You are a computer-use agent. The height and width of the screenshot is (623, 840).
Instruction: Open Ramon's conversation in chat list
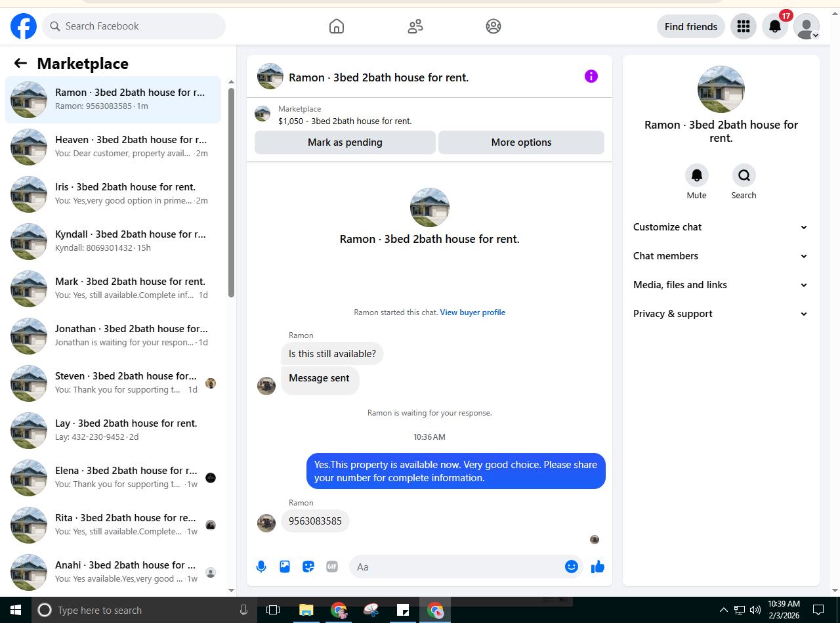pyautogui.click(x=113, y=100)
